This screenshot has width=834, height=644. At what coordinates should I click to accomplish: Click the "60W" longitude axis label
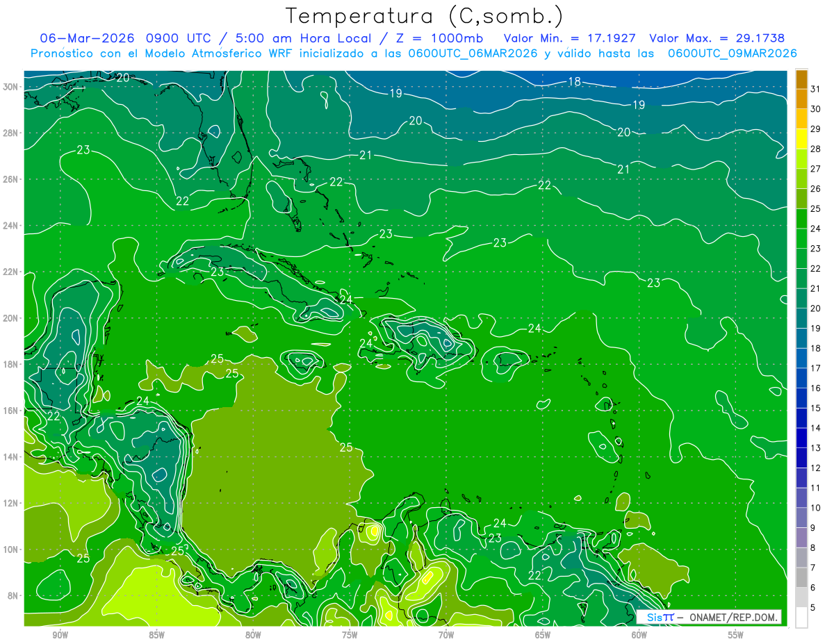click(x=639, y=636)
